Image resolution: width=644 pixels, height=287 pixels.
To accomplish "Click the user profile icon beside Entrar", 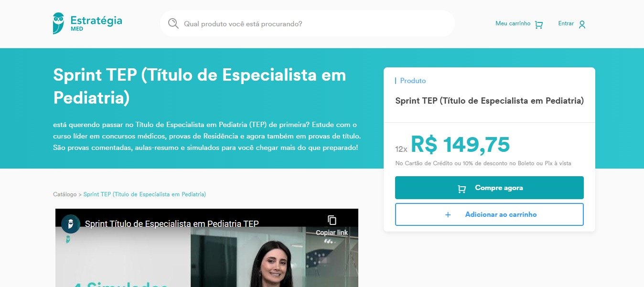I will tap(582, 24).
